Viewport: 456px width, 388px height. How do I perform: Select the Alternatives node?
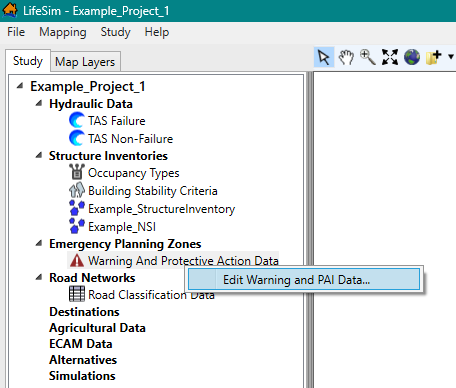tap(83, 360)
